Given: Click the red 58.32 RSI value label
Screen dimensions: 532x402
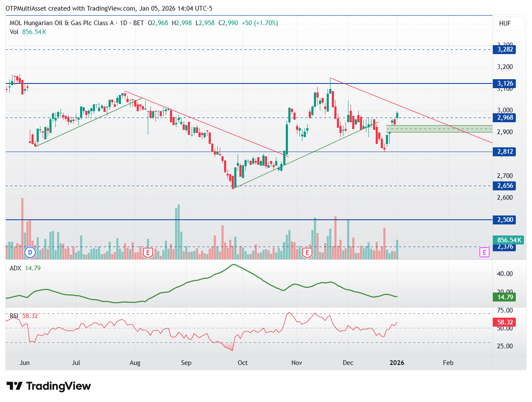Looking at the screenshot, I should click(504, 322).
